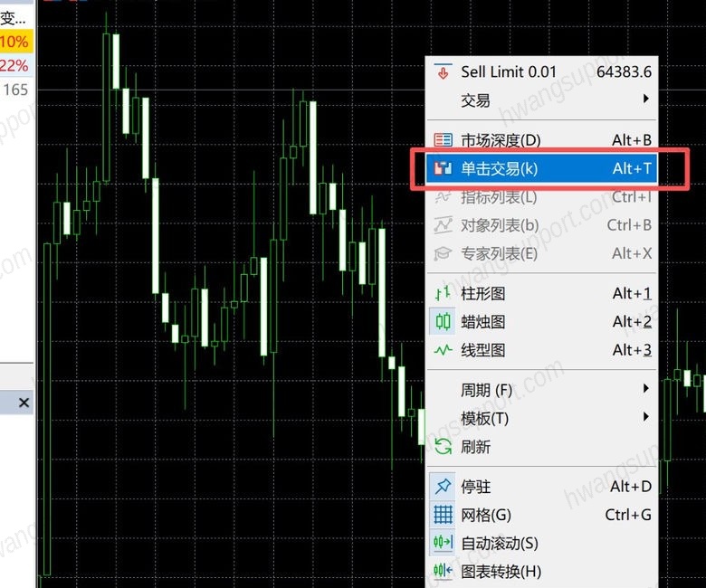Image resolution: width=706 pixels, height=588 pixels.
Task: Expand the 模板(T) submenu arrow
Action: pos(646,417)
